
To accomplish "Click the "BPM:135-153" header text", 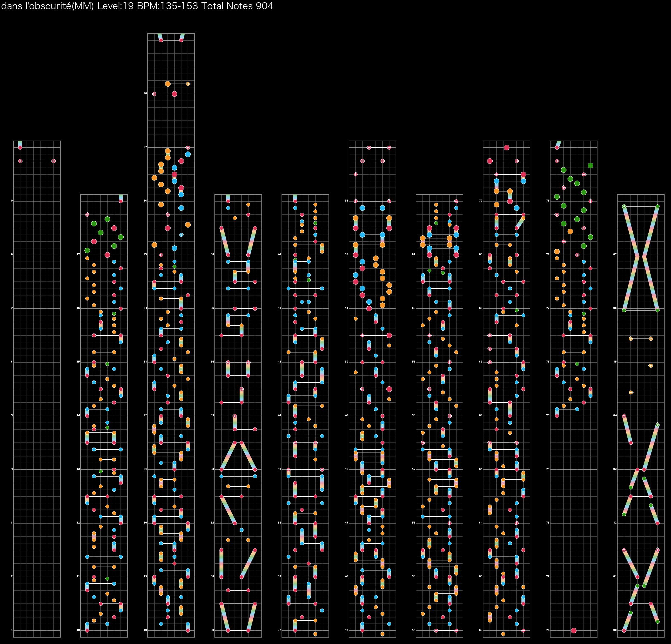I will click(167, 6).
